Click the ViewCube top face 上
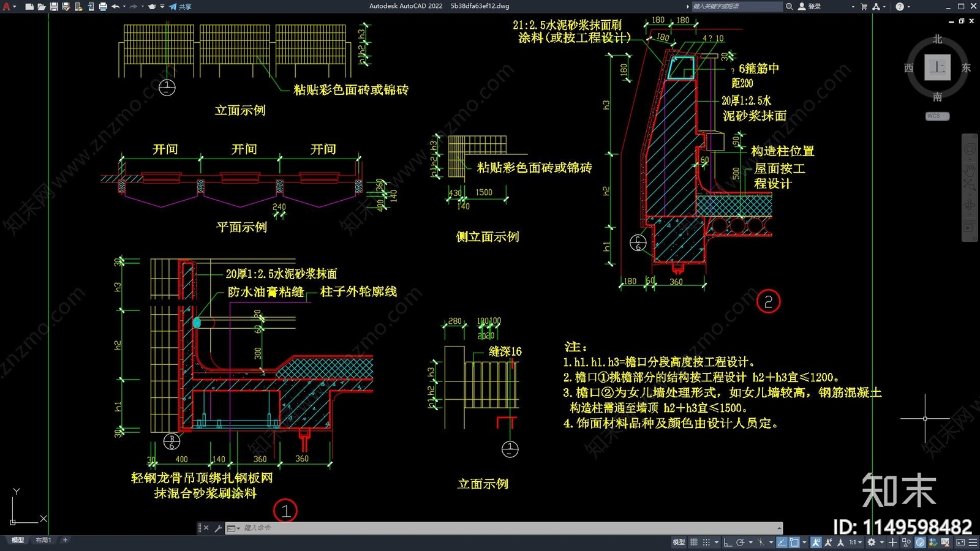 coord(937,67)
